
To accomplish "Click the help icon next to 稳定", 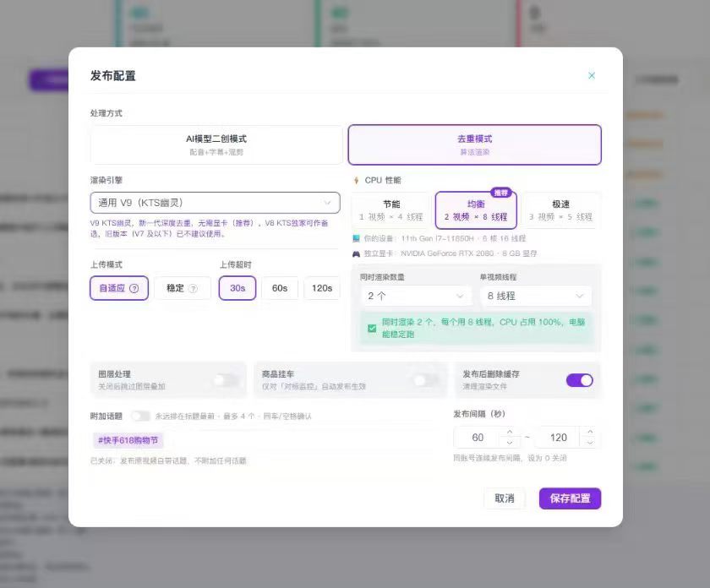I will [x=193, y=288].
